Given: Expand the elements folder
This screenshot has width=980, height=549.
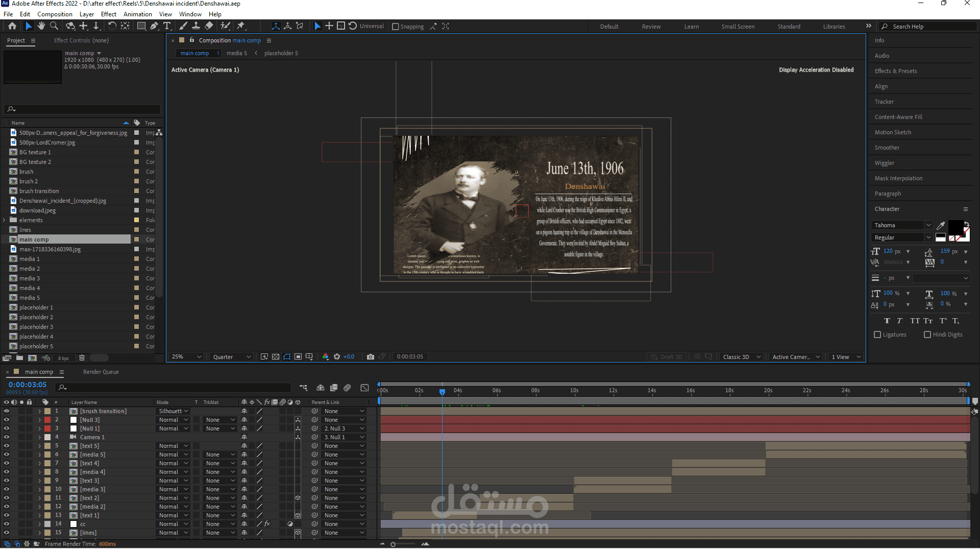Looking at the screenshot, I should click(5, 220).
